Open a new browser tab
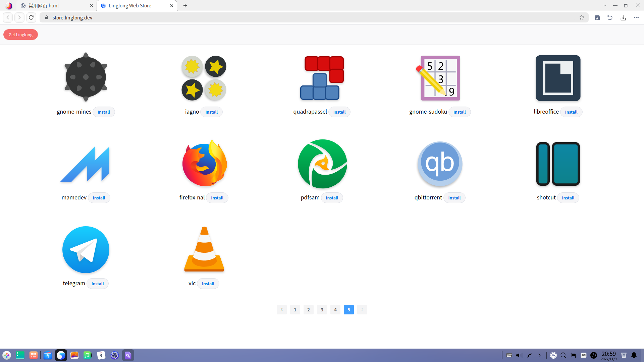 click(x=185, y=6)
